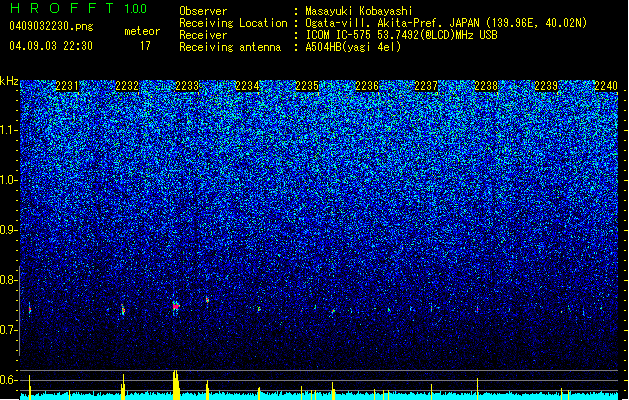Click the HROFFT 1.0.0 title text
The height and width of the screenshot is (400, 629).
pyautogui.click(x=79, y=8)
